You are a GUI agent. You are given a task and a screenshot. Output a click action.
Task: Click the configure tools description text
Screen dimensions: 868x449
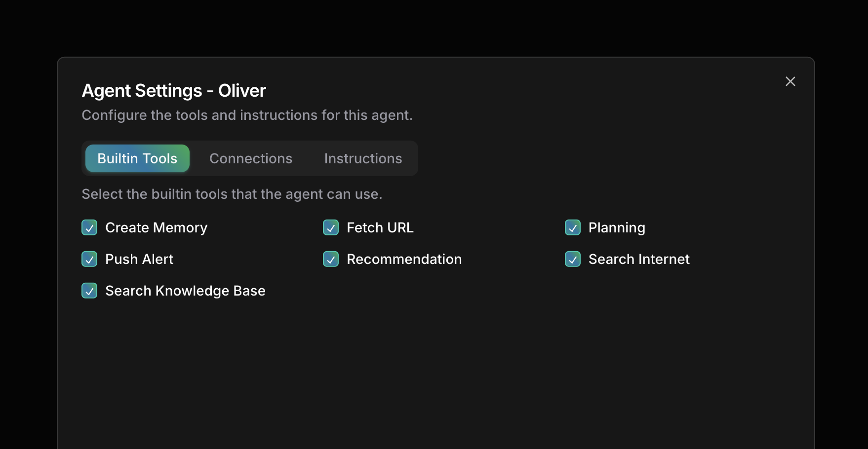(x=247, y=115)
